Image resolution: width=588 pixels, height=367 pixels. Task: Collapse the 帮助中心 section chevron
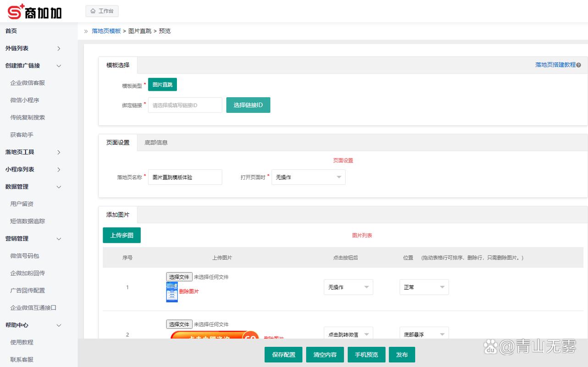[59, 325]
